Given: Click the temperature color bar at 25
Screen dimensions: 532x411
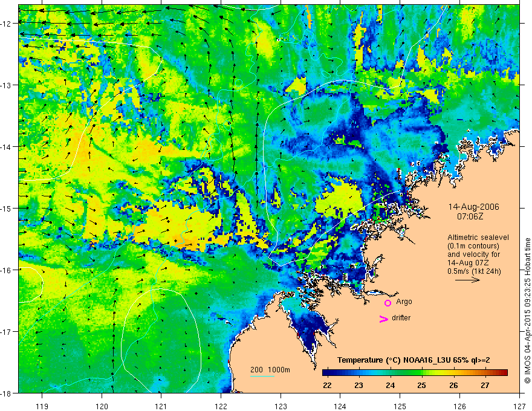Looking at the screenshot, I should [422, 373].
